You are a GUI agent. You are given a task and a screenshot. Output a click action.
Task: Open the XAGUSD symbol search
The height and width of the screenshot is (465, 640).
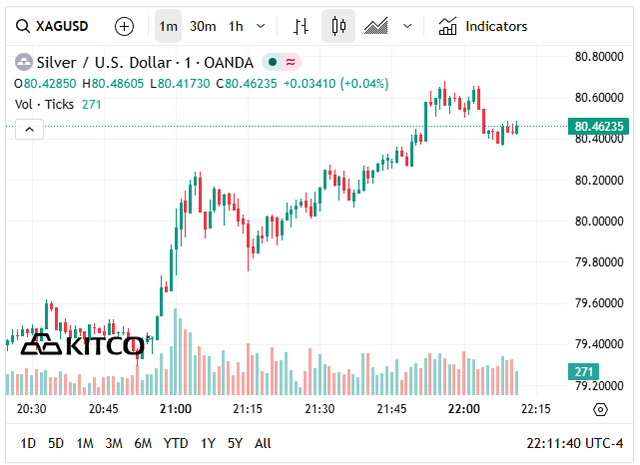click(x=56, y=26)
